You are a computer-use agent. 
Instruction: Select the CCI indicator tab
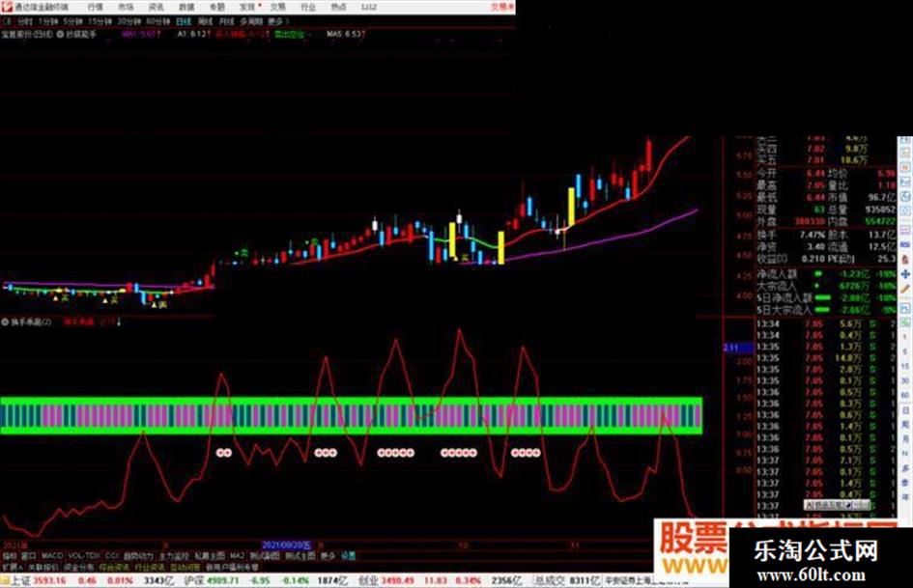pyautogui.click(x=112, y=556)
